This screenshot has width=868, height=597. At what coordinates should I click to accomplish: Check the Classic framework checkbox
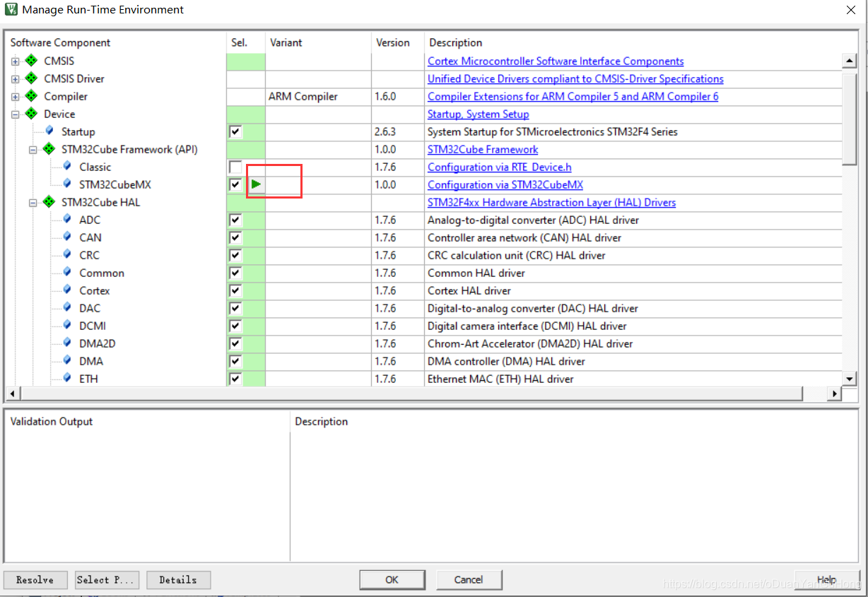point(235,167)
